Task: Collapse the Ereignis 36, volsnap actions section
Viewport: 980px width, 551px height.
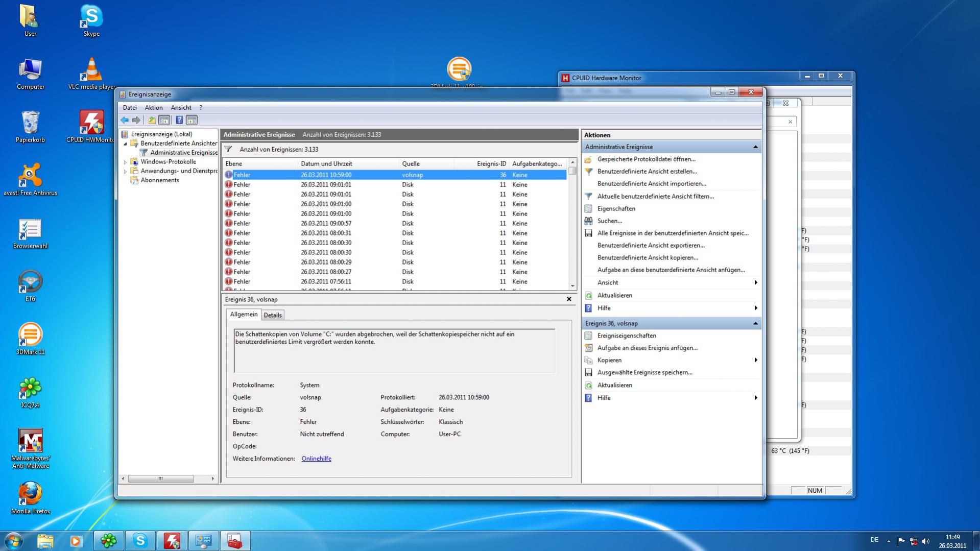Action: pos(755,323)
